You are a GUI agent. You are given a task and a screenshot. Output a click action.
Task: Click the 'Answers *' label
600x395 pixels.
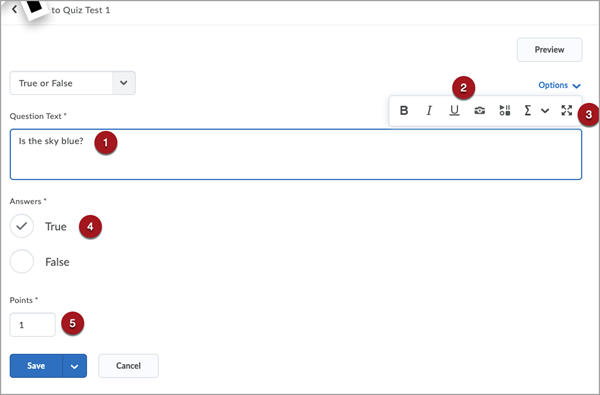(x=28, y=201)
